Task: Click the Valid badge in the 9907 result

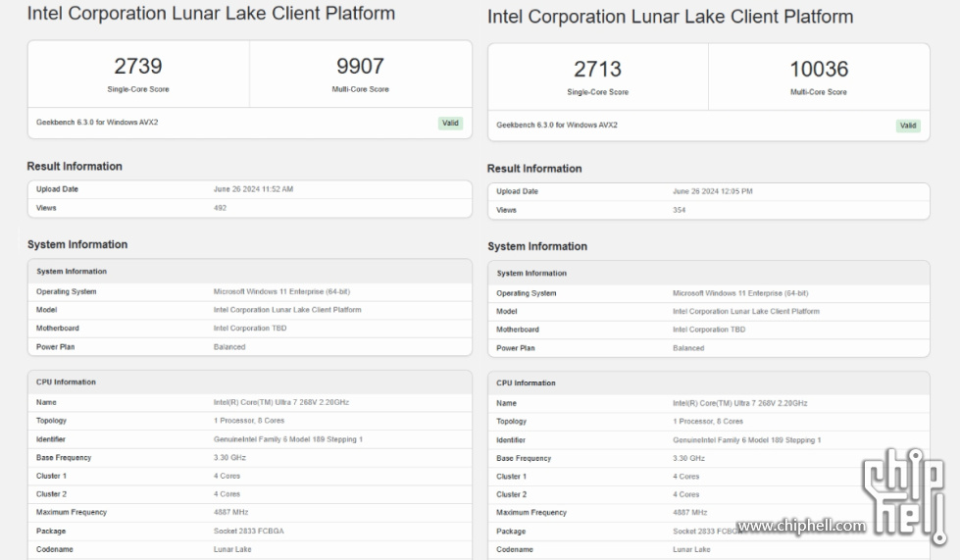Action: [x=451, y=123]
